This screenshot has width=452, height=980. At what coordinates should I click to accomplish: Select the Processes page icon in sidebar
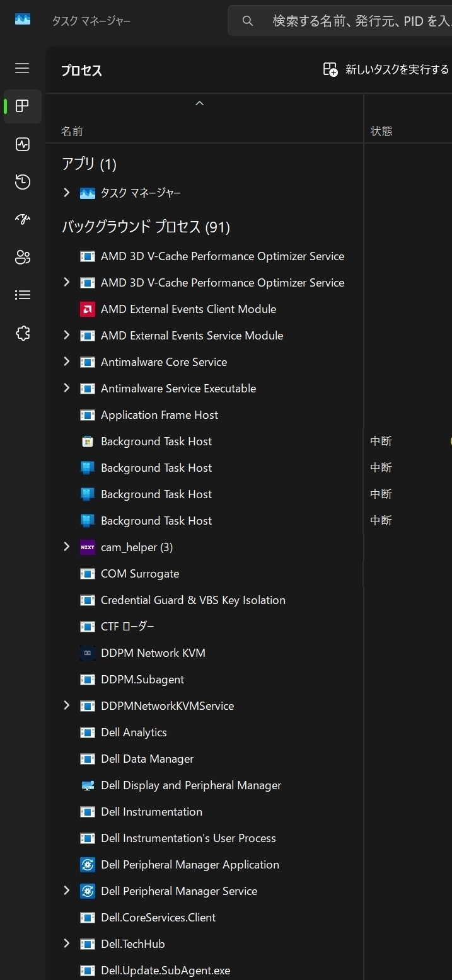coord(23,106)
